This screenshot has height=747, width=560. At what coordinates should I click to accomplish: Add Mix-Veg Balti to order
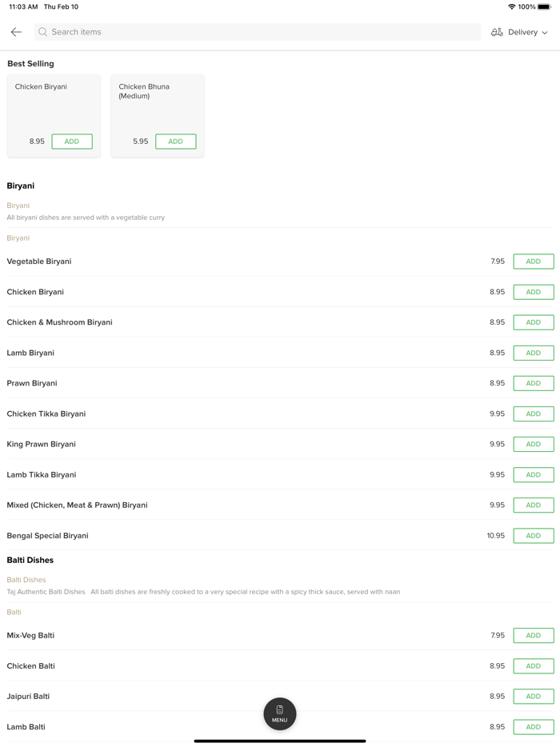coord(533,636)
